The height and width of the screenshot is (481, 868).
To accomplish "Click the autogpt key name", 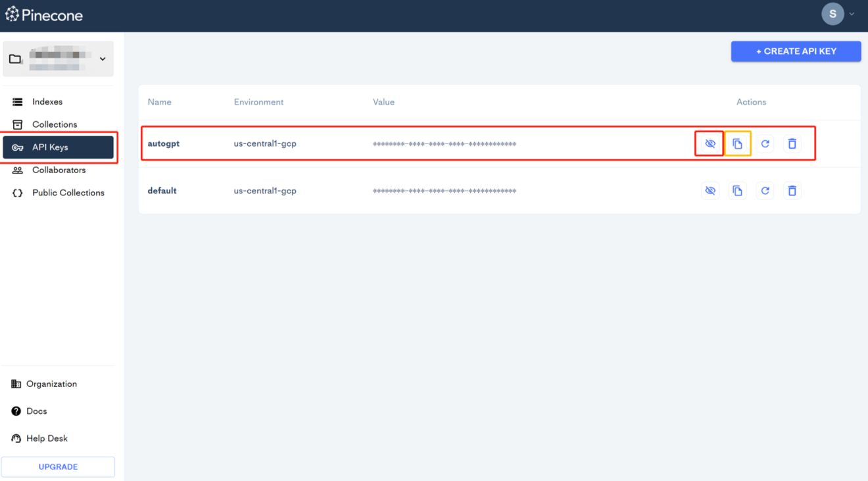I will tap(164, 143).
